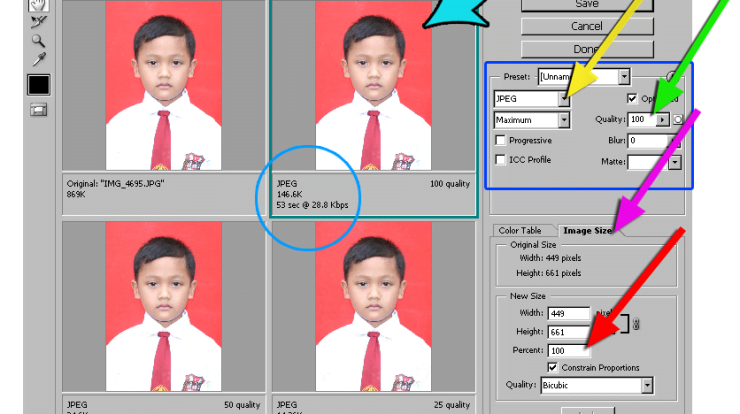Viewport: 740px width, 414px height.
Task: Toggle slices visibility icon
Action: pyautogui.click(x=38, y=110)
